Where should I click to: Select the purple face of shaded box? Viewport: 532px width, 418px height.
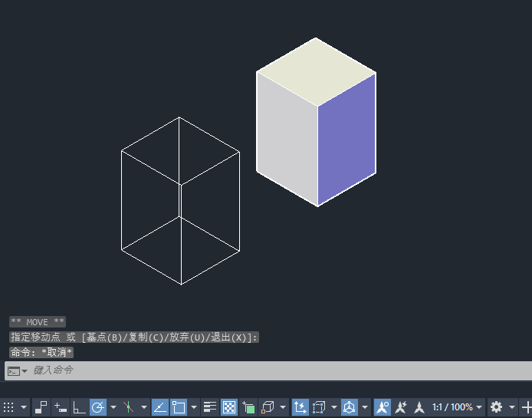pyautogui.click(x=346, y=138)
